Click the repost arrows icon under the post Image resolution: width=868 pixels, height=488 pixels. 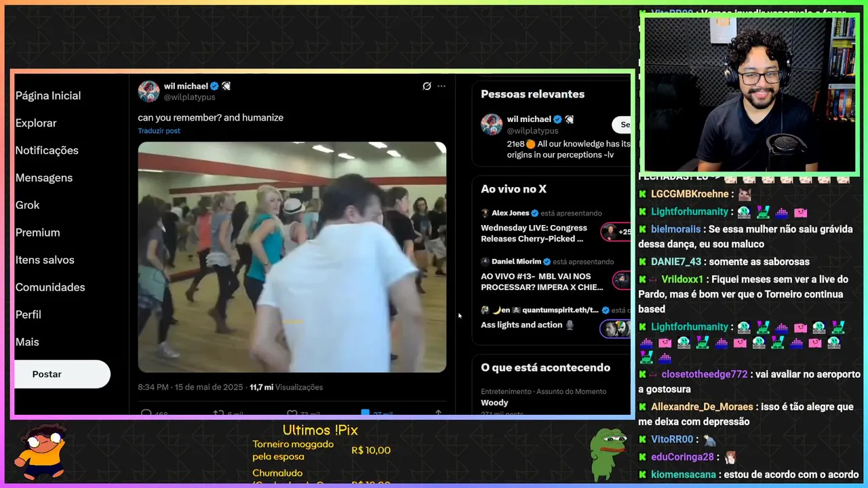[x=218, y=412]
